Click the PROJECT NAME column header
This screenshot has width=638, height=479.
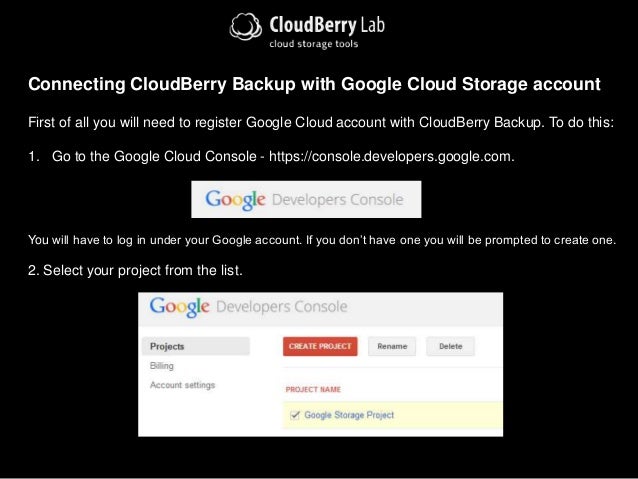313,389
